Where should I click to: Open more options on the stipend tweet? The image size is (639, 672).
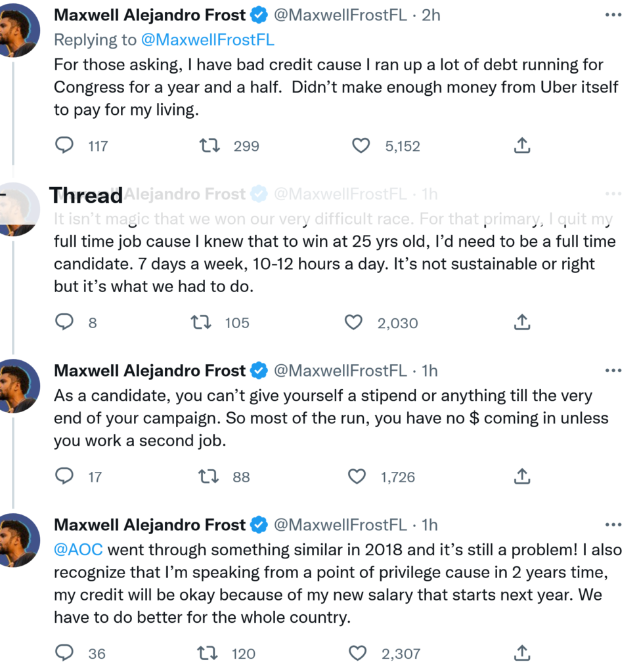[613, 371]
